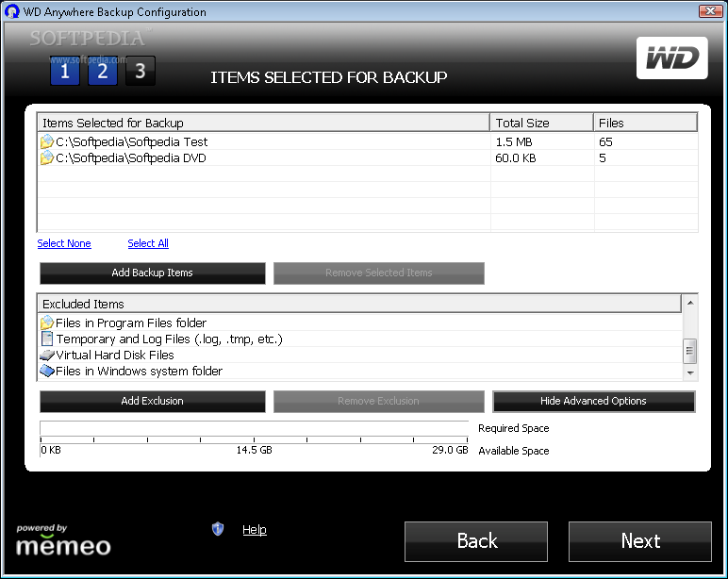Click the step 3 wizard icon
The image size is (728, 579).
(141, 71)
